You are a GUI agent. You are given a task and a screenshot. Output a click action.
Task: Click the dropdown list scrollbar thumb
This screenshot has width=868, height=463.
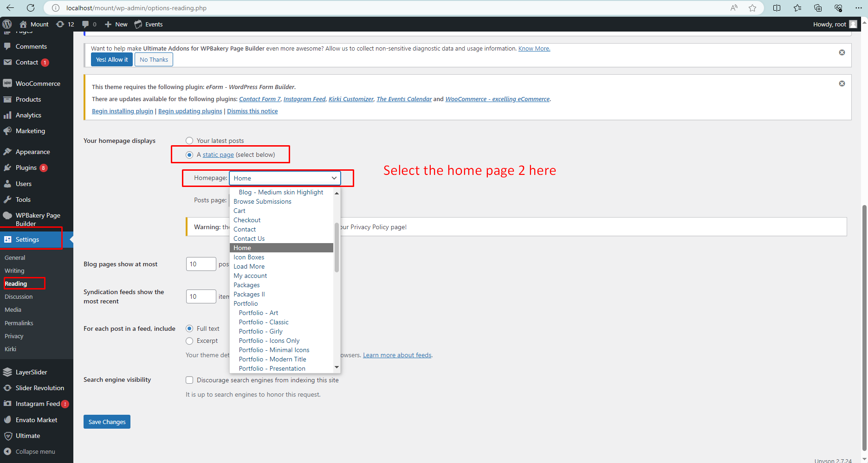click(x=337, y=247)
